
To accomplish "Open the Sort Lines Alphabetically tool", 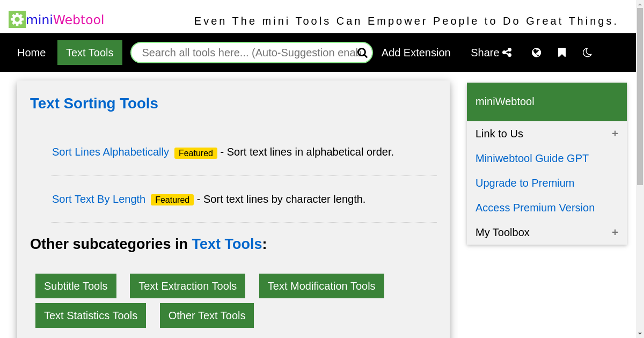I will [x=111, y=152].
